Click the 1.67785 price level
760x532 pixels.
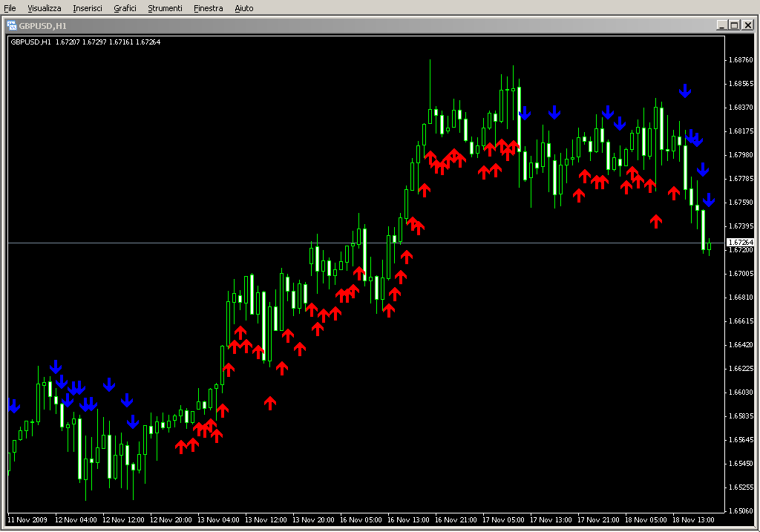(x=741, y=179)
